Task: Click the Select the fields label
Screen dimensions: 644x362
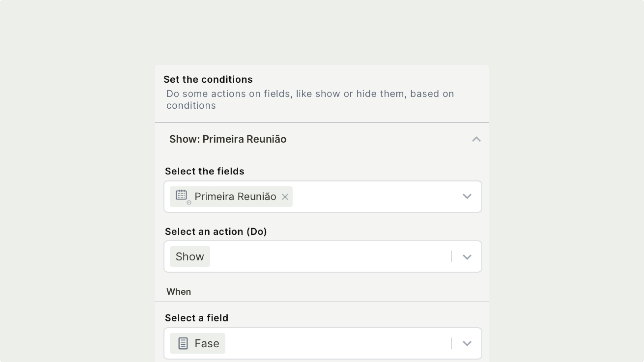Action: tap(204, 171)
